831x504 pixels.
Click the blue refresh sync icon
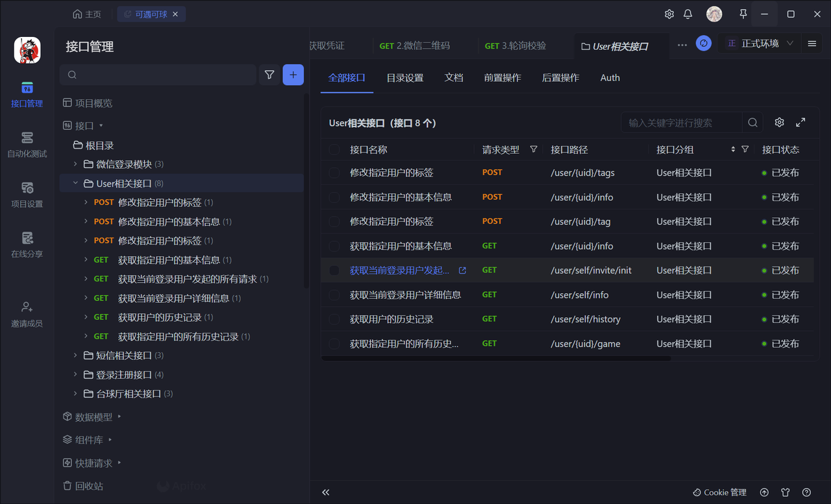click(703, 43)
